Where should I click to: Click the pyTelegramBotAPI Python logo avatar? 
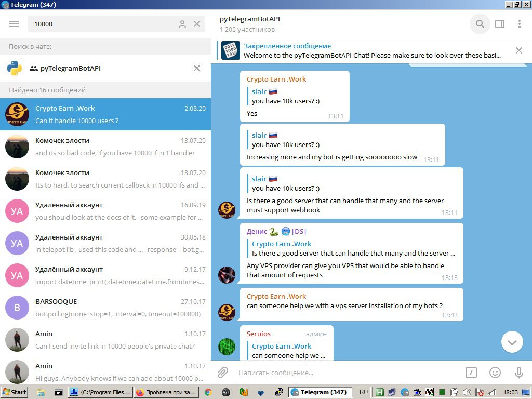14,68
